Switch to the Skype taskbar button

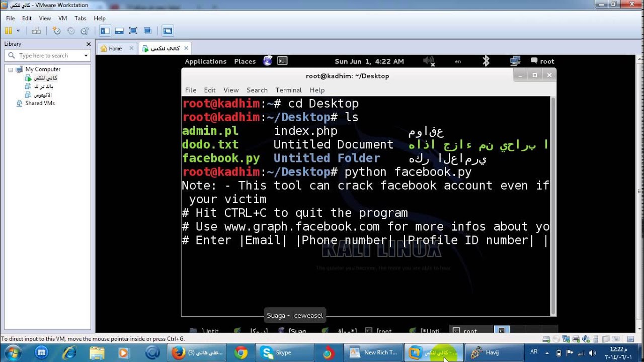(x=285, y=353)
